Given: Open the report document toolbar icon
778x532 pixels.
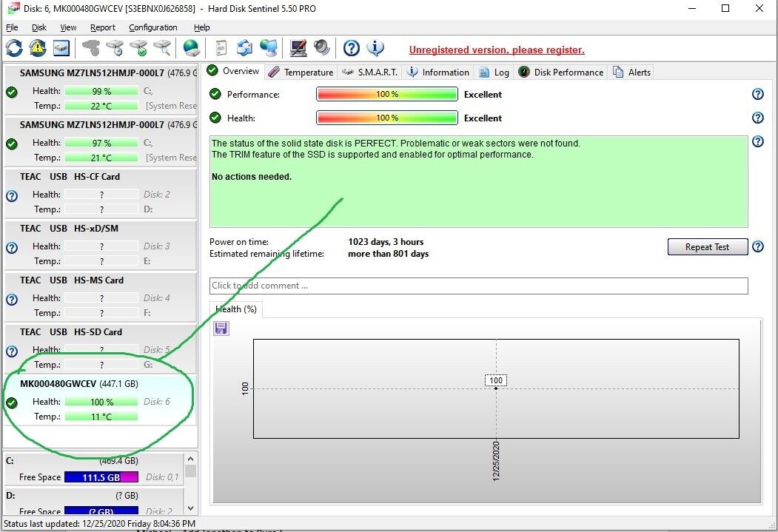Looking at the screenshot, I should click(x=221, y=49).
